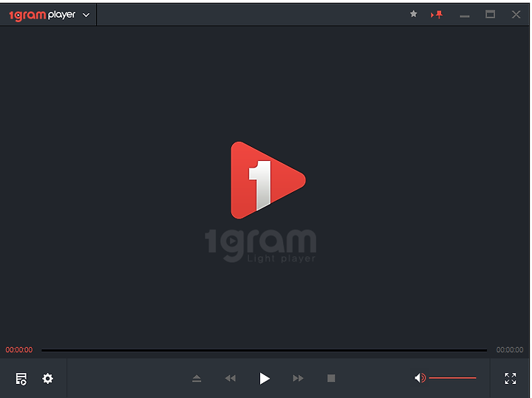Click the seek progress bar

coord(264,350)
